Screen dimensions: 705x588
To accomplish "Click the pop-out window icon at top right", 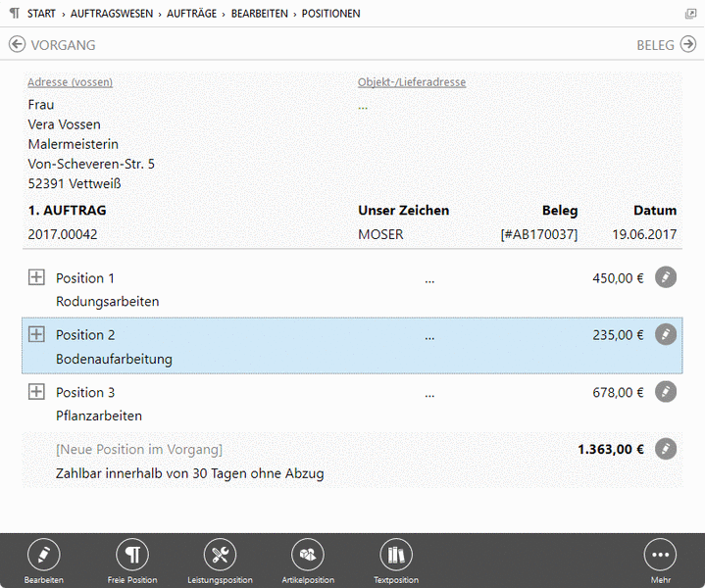I will point(690,14).
